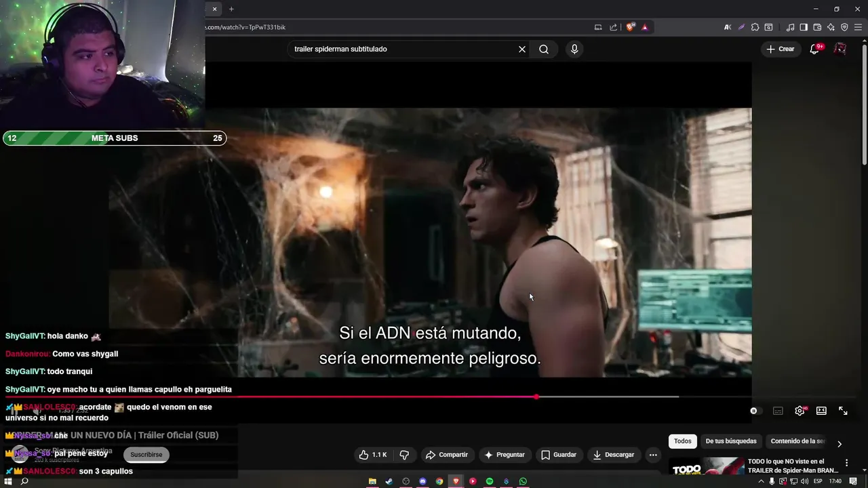Select the 'Contenido de la serie' chip
868x488 pixels.
tap(797, 441)
